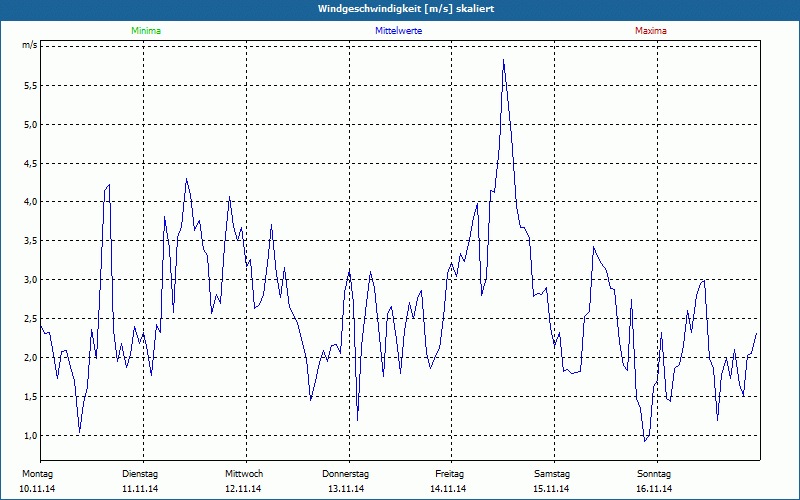Click the green Minima legend label

[146, 31]
